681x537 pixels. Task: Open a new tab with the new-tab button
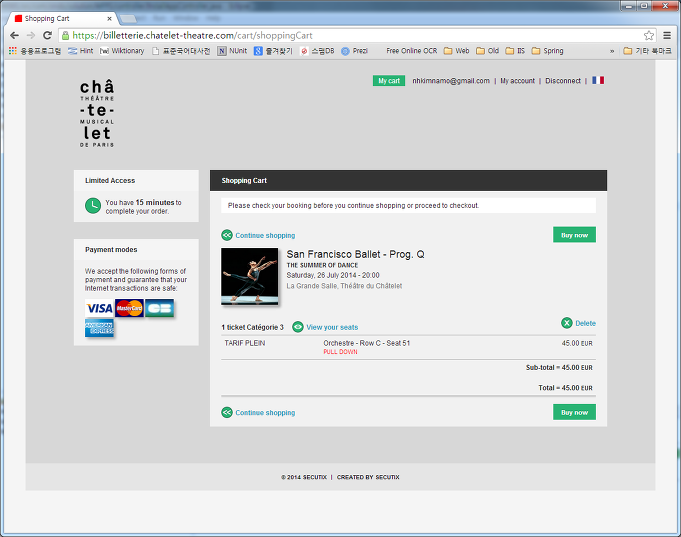[x=127, y=19]
